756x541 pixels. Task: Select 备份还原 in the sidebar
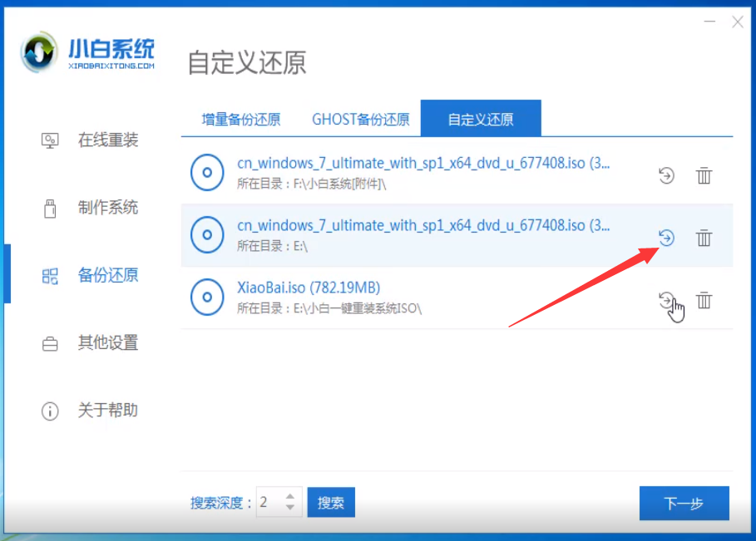point(108,275)
